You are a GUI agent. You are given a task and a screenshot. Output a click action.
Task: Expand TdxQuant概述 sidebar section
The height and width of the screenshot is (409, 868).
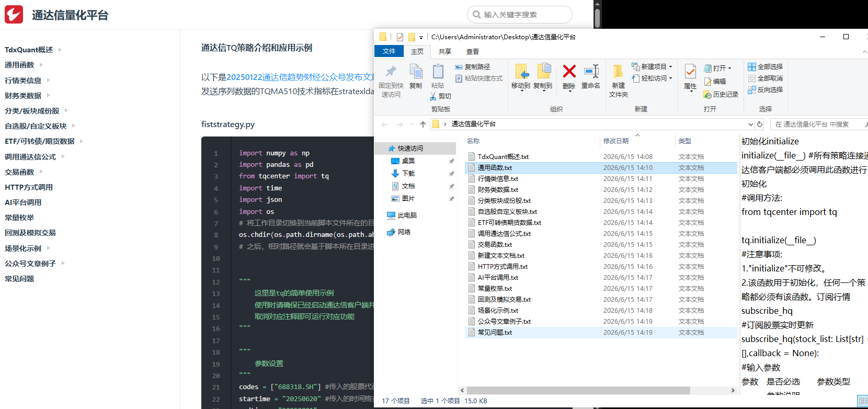pyautogui.click(x=60, y=50)
